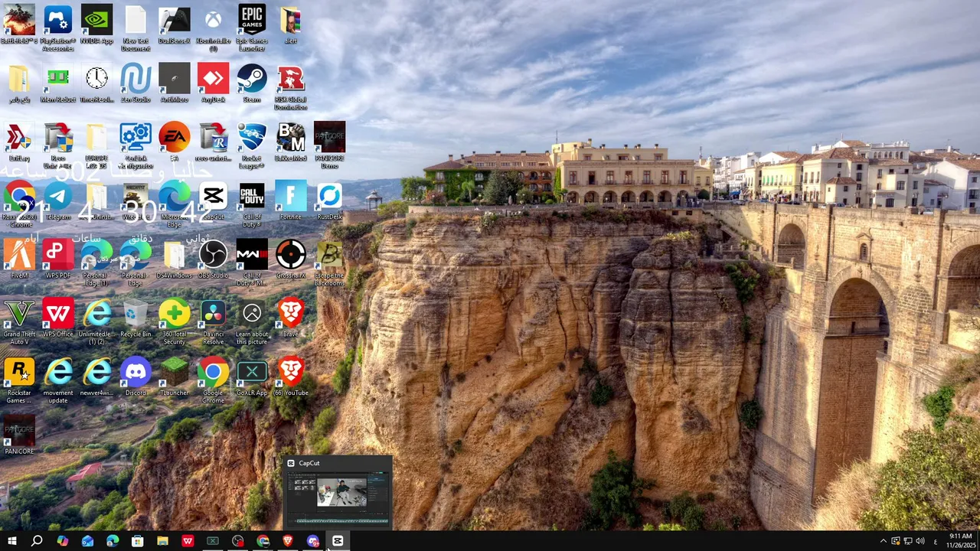
Task: Open the clock and date flyout
Action: [x=960, y=541]
